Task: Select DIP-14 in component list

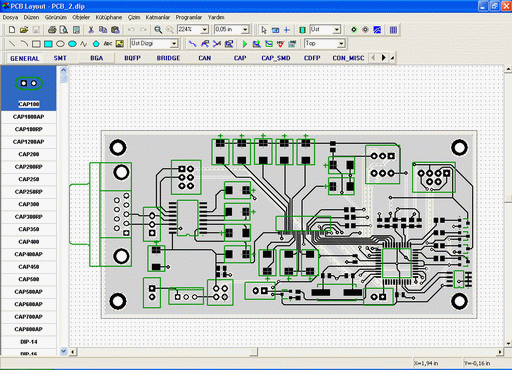Action: [x=29, y=342]
